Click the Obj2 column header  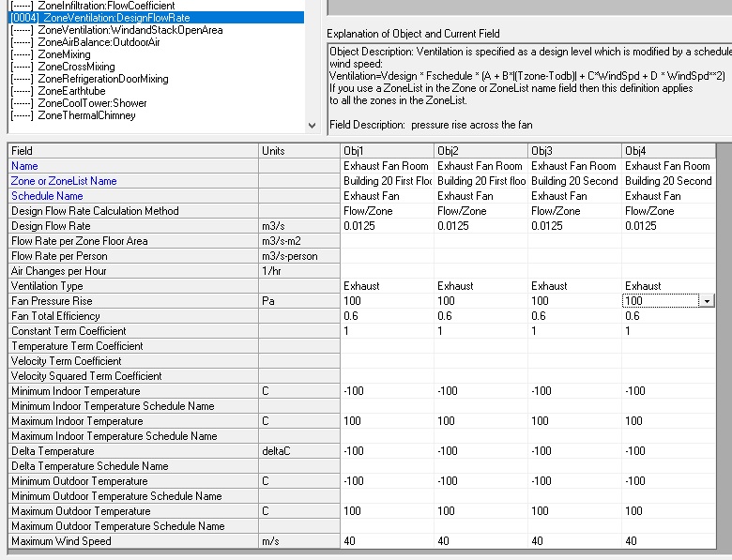tap(480, 151)
